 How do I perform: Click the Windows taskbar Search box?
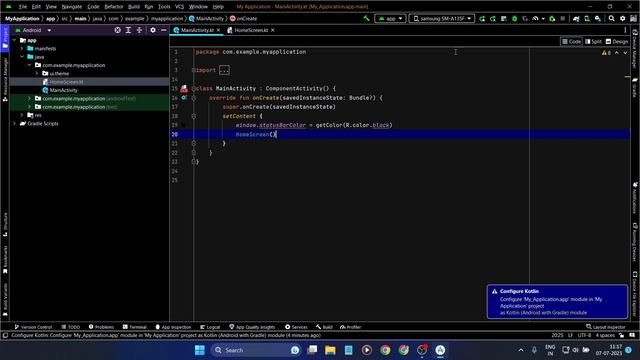coord(256,350)
